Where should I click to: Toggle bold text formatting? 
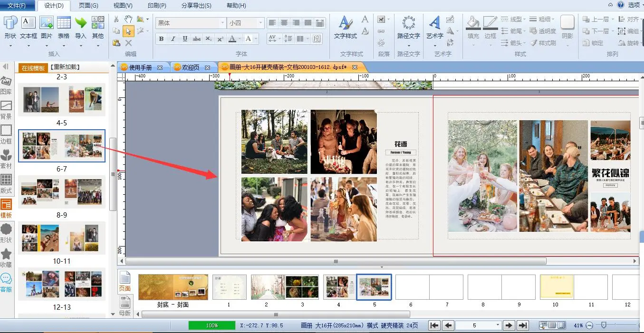[x=161, y=39]
